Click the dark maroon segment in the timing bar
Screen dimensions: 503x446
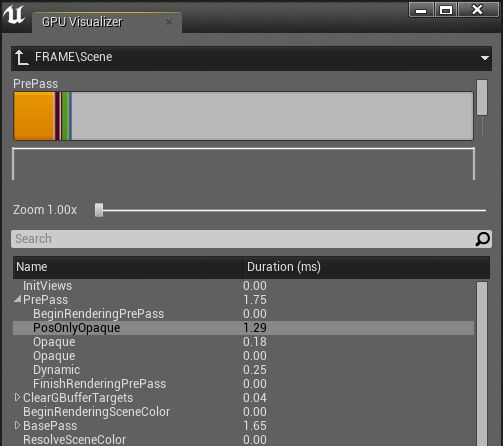click(x=58, y=116)
